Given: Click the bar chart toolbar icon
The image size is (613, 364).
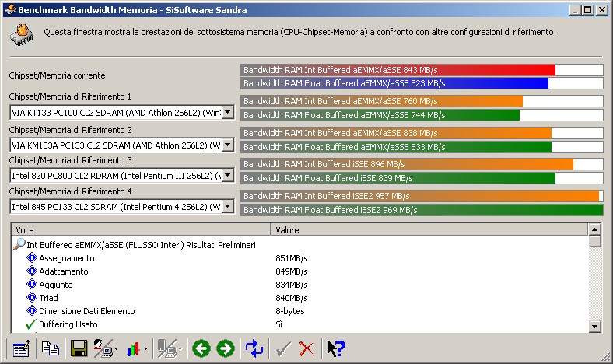Looking at the screenshot, I should click(133, 348).
